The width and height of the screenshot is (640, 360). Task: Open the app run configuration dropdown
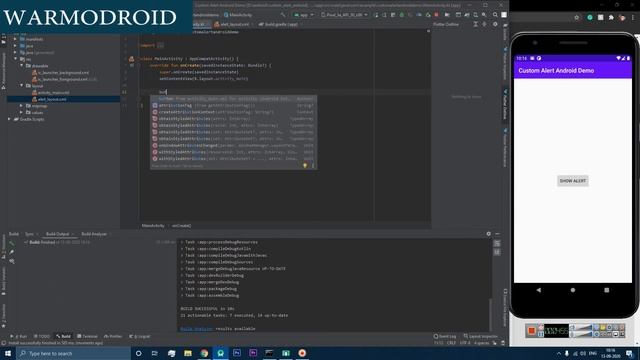point(304,15)
